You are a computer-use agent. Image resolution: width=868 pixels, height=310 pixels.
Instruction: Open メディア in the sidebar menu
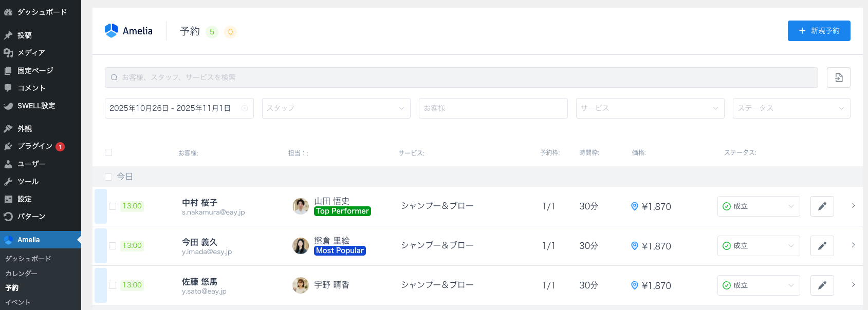coord(31,53)
